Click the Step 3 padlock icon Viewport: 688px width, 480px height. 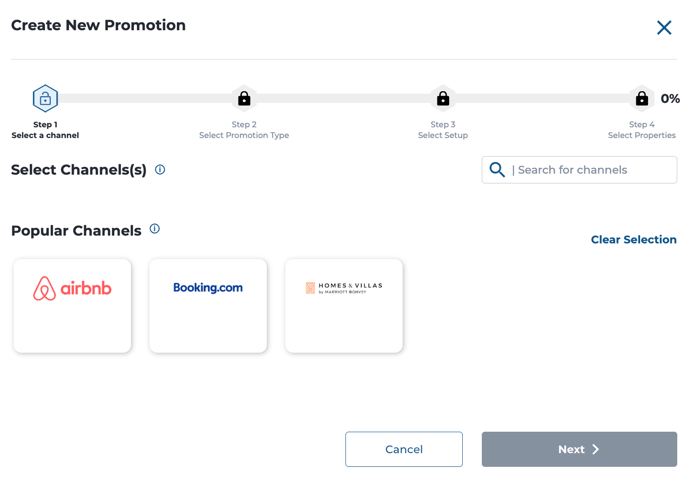pyautogui.click(x=443, y=98)
